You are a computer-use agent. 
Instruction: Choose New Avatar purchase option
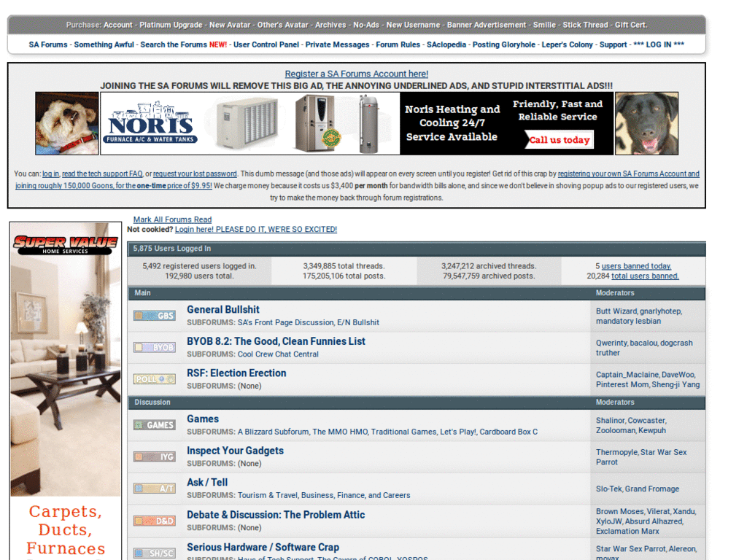(230, 25)
